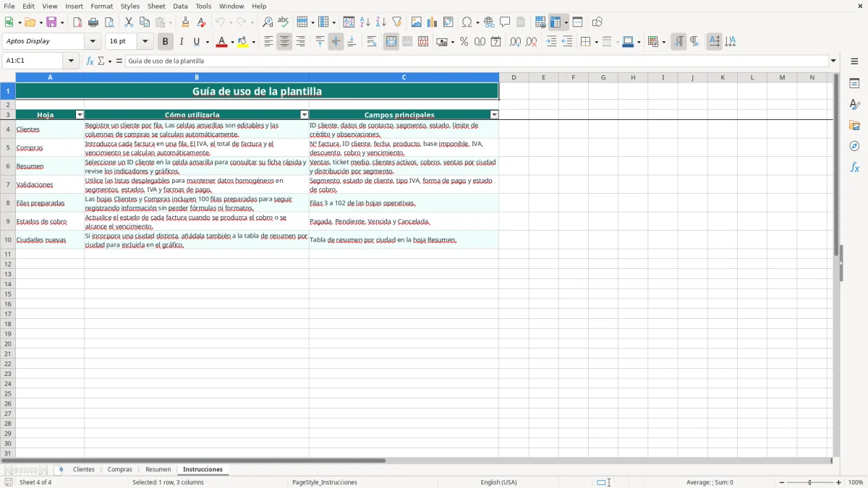Viewport: 868px width, 488px height.
Task: Switch to the Clientes sheet tab
Action: [84, 470]
